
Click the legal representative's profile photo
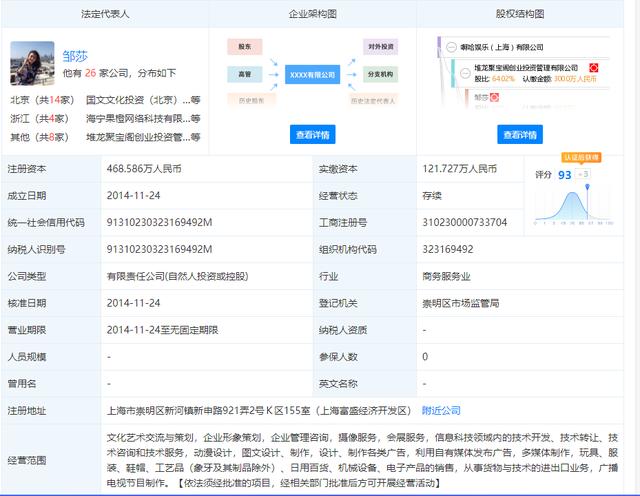[32, 63]
